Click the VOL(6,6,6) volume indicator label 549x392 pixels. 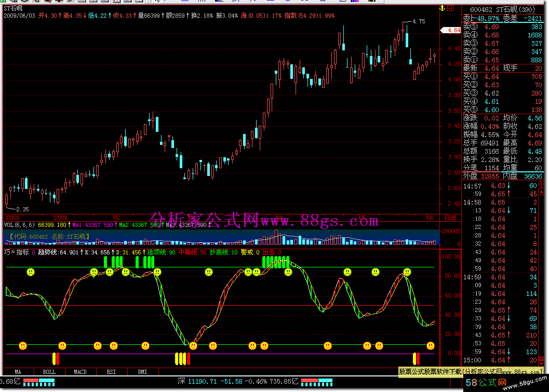[x=19, y=225]
